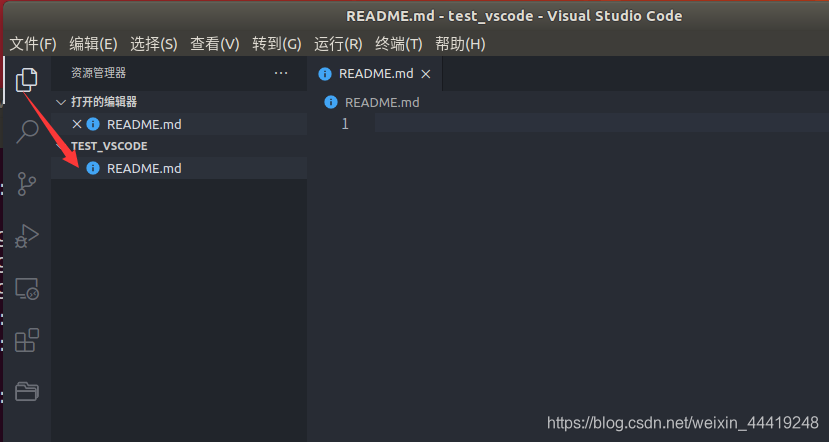Click line number 1 in the editor gutter

point(345,124)
